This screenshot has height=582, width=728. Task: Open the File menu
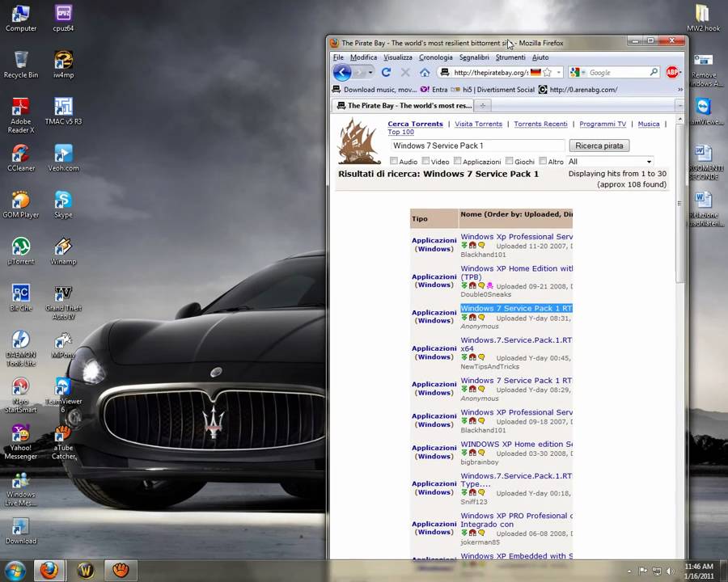338,57
